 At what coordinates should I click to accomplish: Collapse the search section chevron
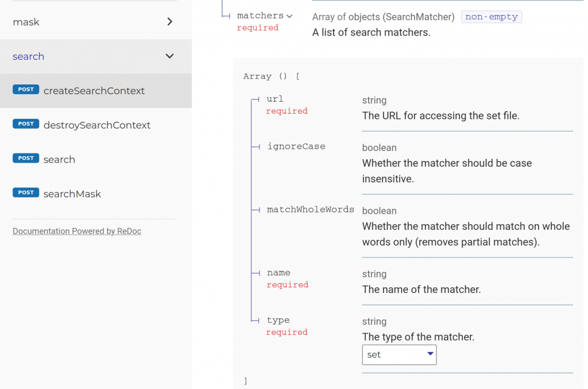point(169,56)
